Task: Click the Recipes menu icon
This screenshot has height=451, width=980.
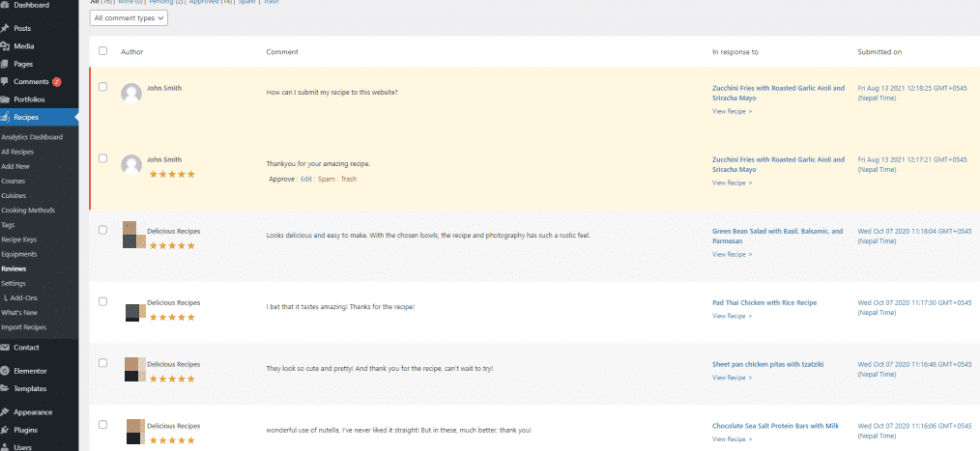Action: click(5, 117)
